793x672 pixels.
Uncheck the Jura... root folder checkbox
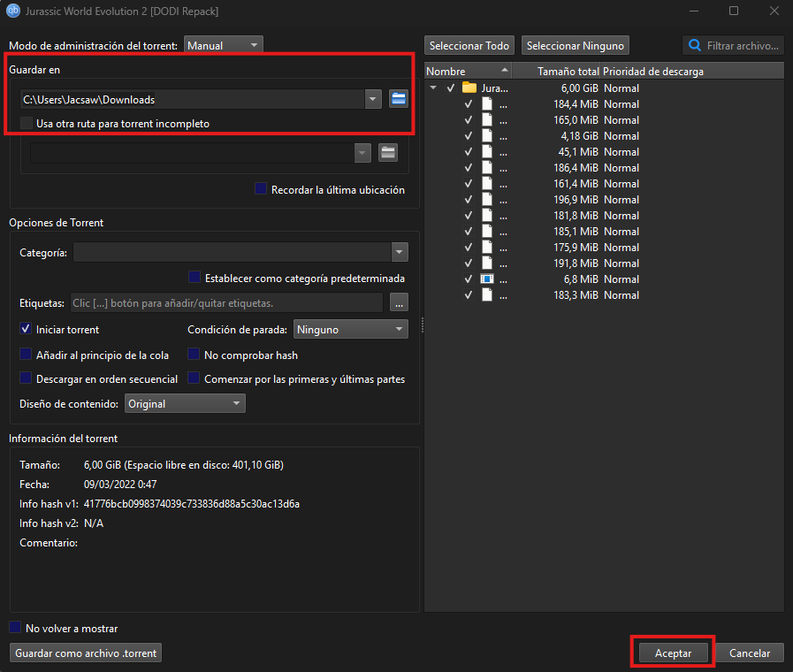(x=451, y=88)
